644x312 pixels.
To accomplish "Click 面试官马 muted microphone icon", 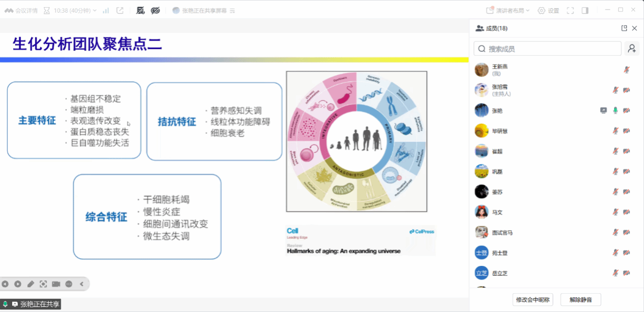I will click(x=616, y=232).
